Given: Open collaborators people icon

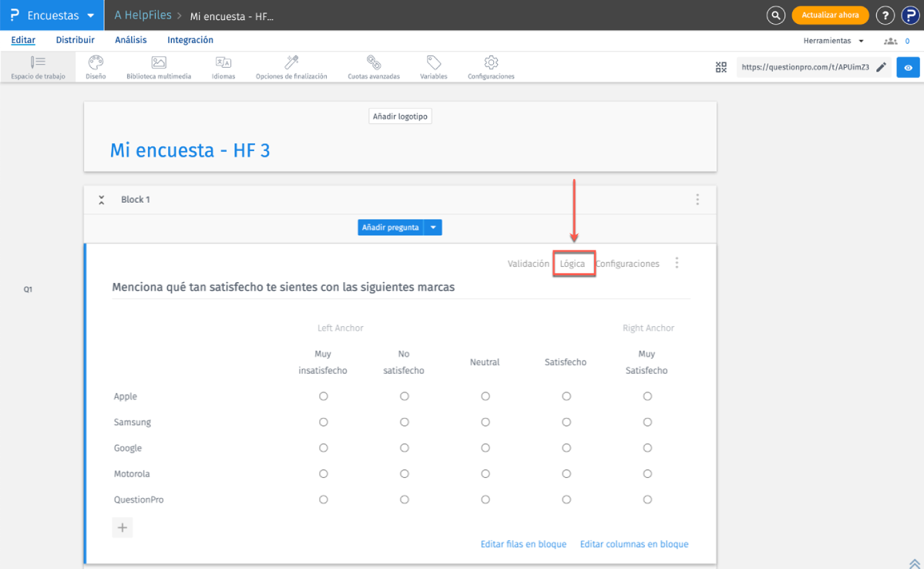Looking at the screenshot, I should click(890, 41).
